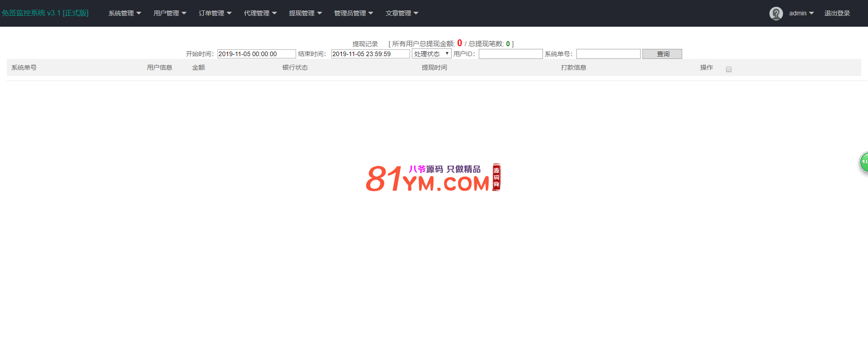Open the 处理状态 status dropdown
The image size is (868, 354).
tap(432, 54)
